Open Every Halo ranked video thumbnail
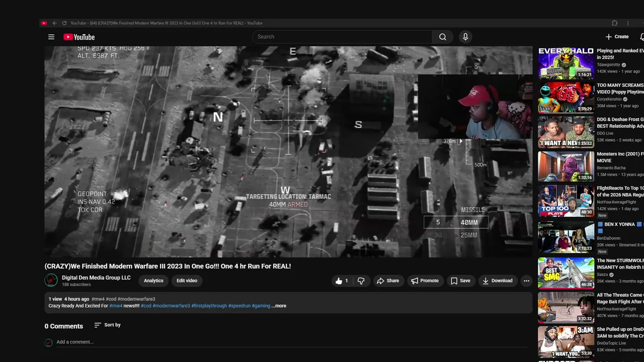The image size is (644, 362). 566,63
